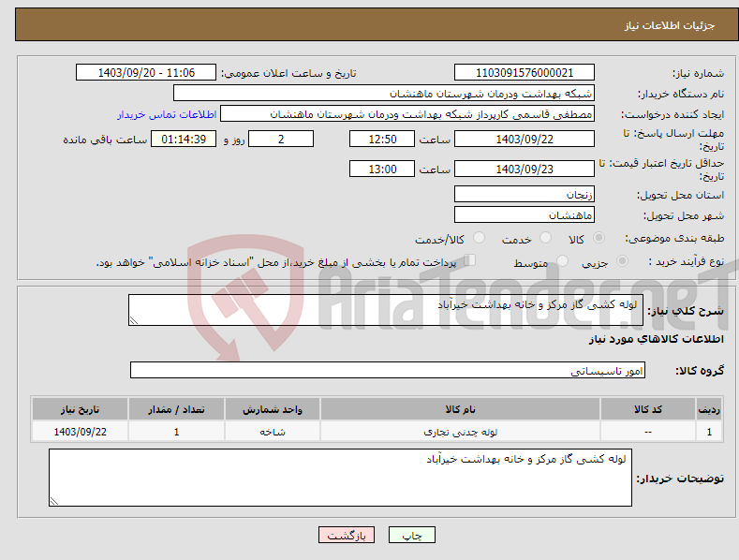
Task: Click the ساعت باقی مانده label
Action: pyautogui.click(x=105, y=140)
